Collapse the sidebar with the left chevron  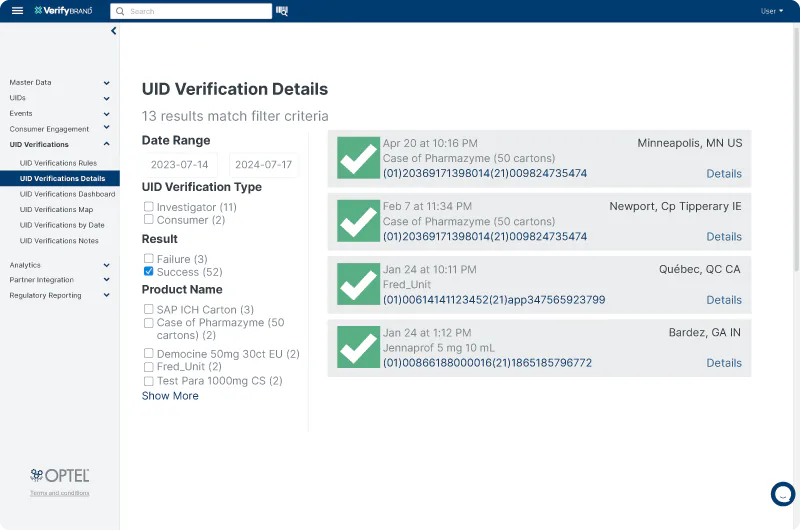(x=113, y=31)
